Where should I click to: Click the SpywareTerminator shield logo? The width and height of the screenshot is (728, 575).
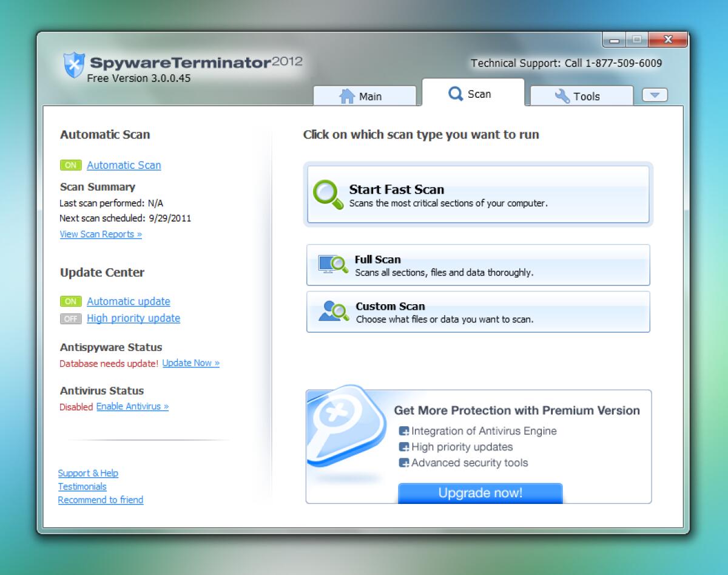(x=74, y=64)
